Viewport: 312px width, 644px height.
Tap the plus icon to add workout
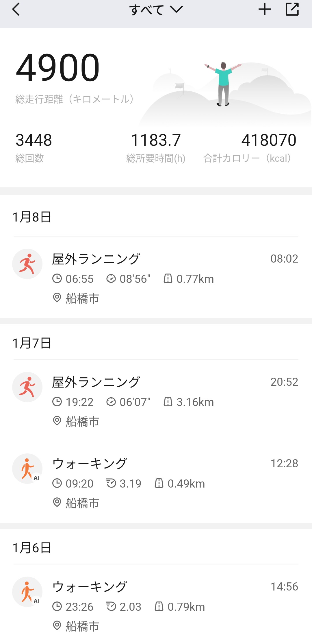264,10
